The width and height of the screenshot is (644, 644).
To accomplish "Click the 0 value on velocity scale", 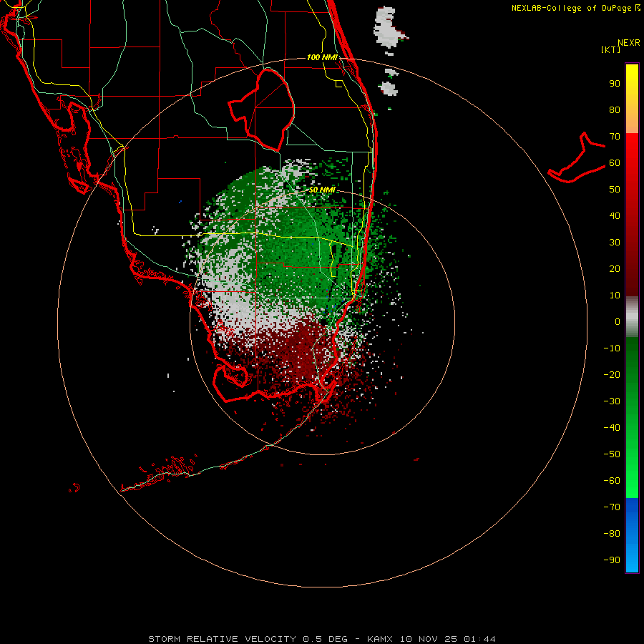I will [x=618, y=322].
